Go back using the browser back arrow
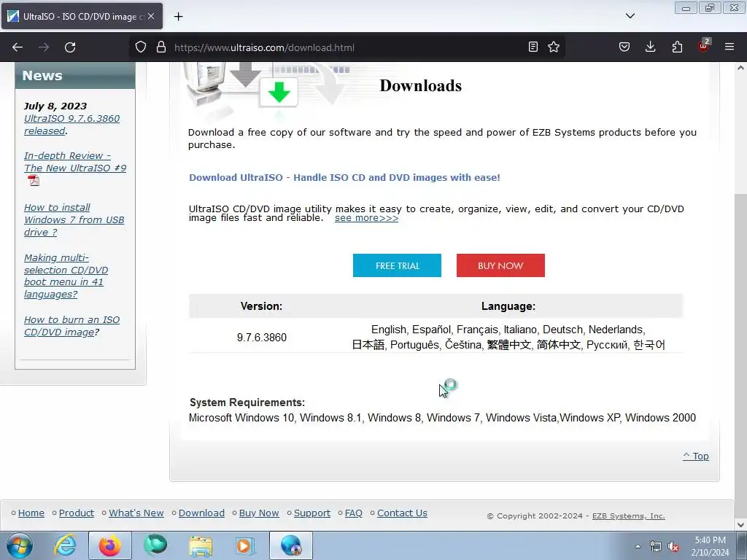Viewport: 747px width, 560px height. [x=18, y=47]
